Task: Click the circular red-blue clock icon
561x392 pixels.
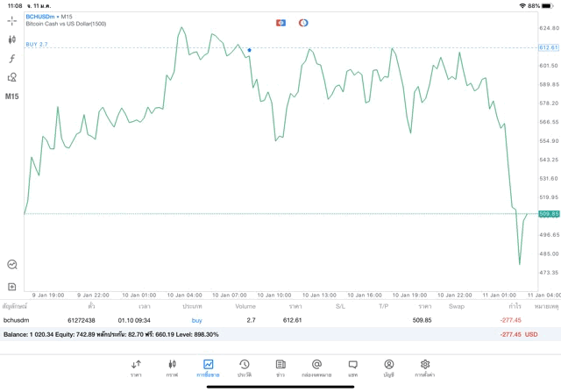Action: (x=303, y=23)
